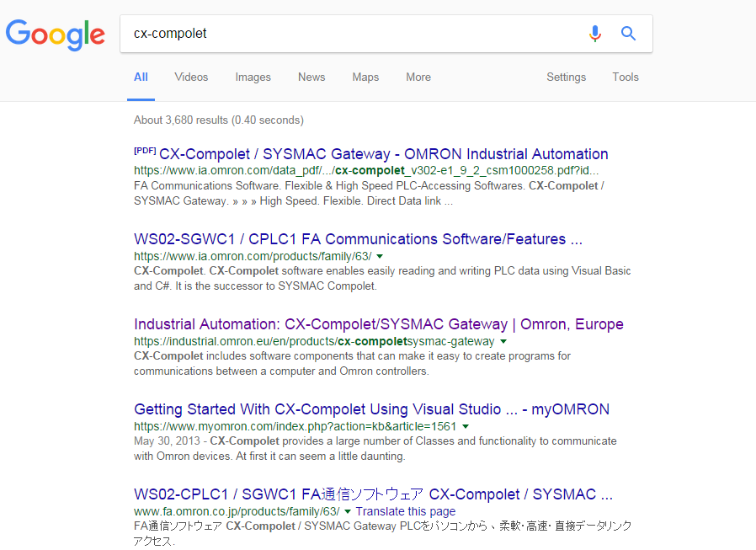Switch to the Videos tab
Screen dimensions: 756x550
(x=191, y=77)
